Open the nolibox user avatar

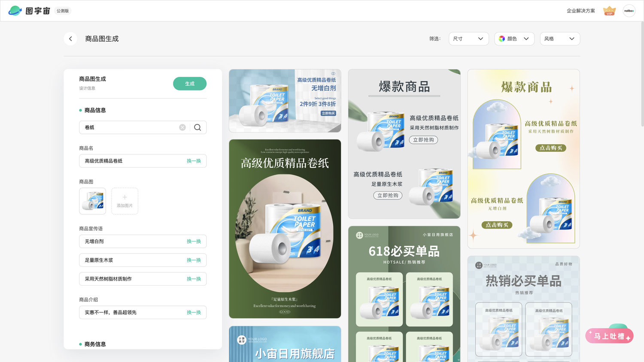coord(629,11)
